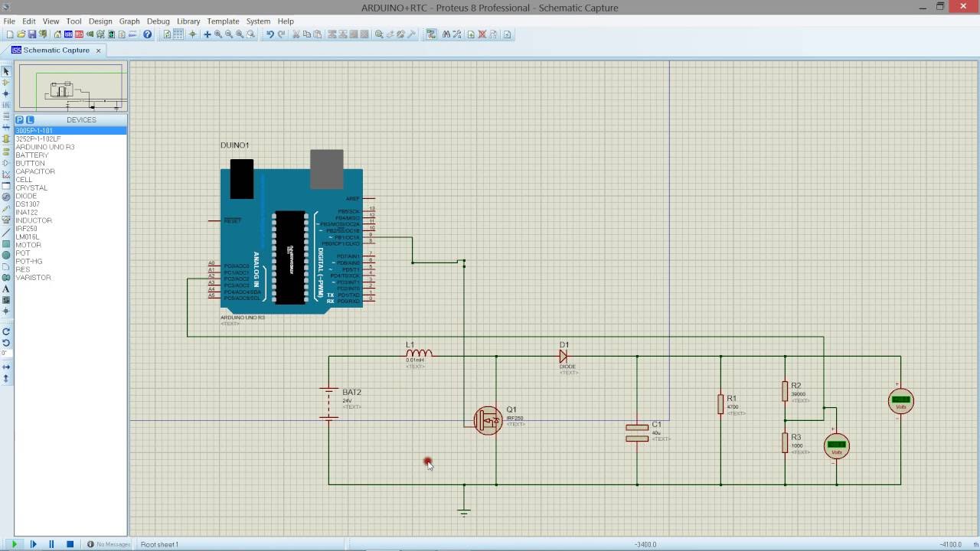Choose the Text tool (letter A)

(6, 289)
